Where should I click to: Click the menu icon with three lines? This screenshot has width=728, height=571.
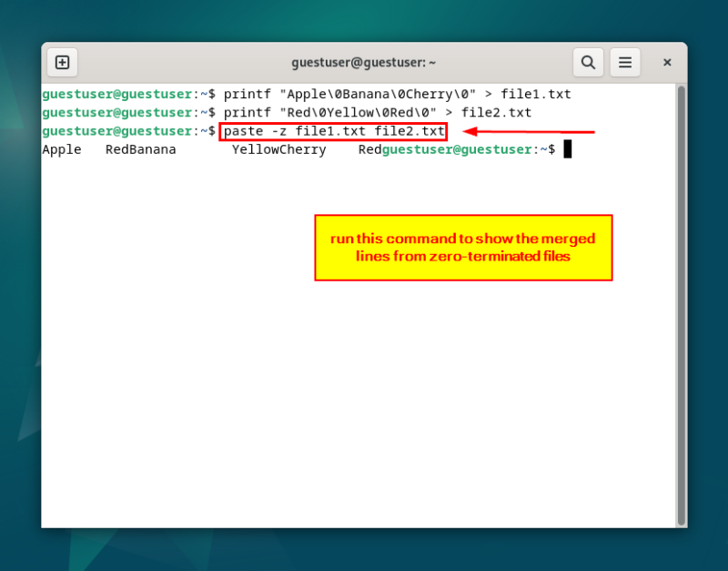click(625, 62)
